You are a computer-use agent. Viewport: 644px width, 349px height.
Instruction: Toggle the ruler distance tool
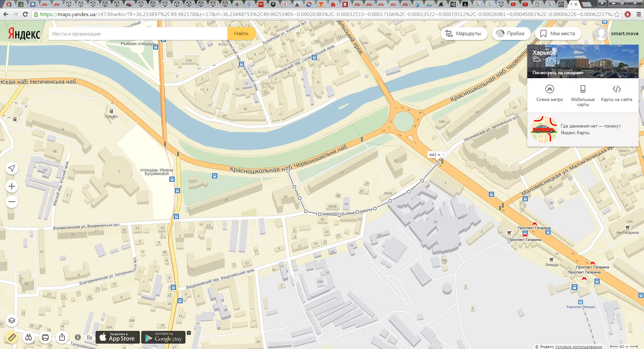point(12,337)
